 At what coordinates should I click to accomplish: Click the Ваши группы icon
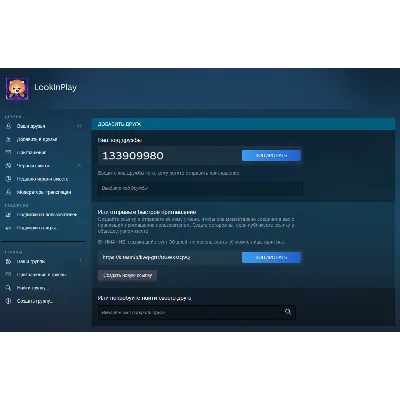tap(9, 261)
